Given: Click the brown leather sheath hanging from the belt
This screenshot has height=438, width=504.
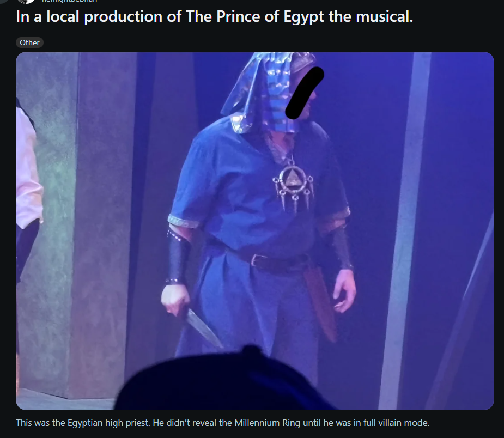Looking at the screenshot, I should [x=320, y=303].
